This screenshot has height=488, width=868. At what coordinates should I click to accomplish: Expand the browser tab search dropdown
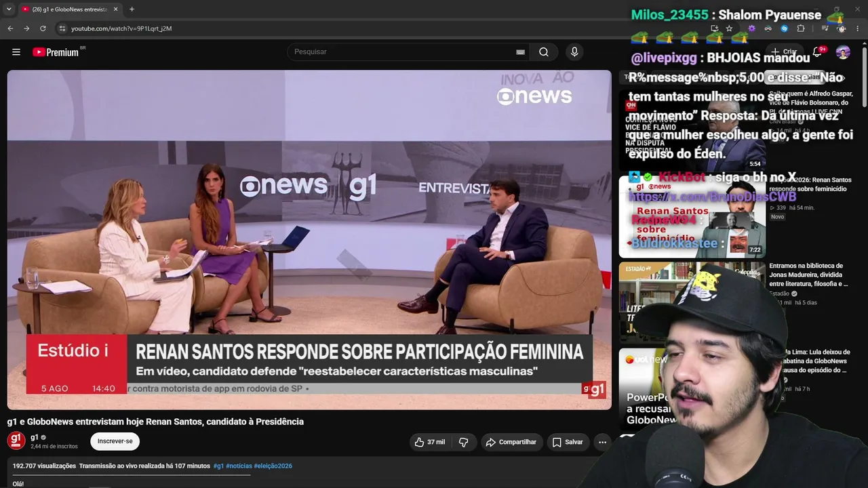click(x=9, y=9)
